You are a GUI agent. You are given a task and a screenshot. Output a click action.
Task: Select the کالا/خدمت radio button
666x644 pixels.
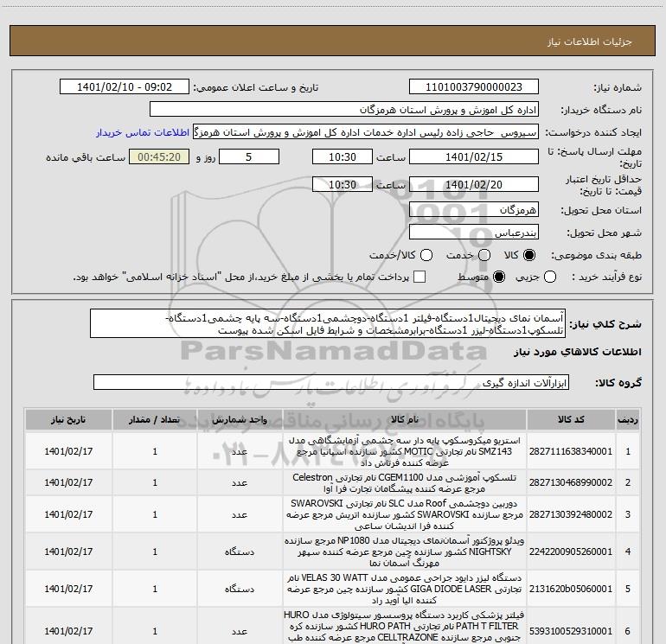point(426,255)
